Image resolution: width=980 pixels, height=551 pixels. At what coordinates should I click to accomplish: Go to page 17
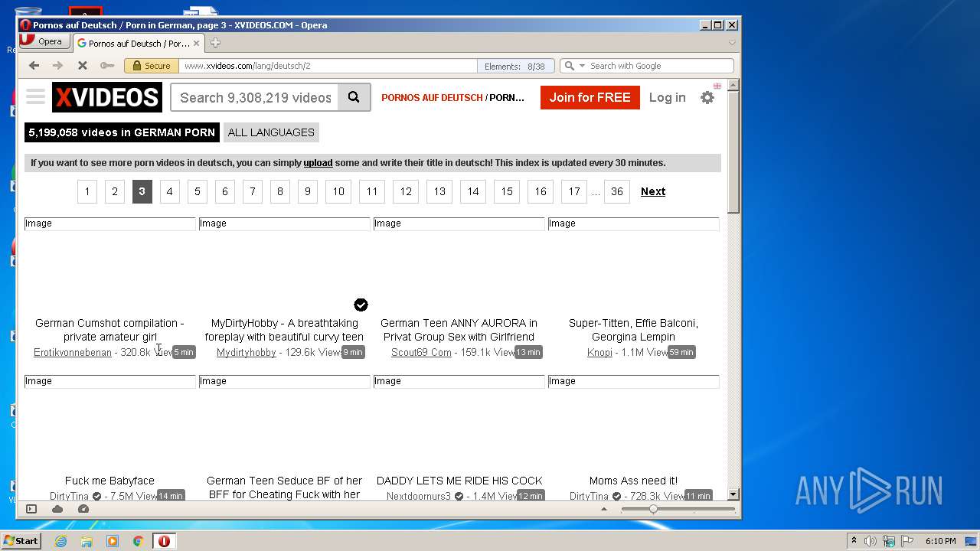coord(574,191)
